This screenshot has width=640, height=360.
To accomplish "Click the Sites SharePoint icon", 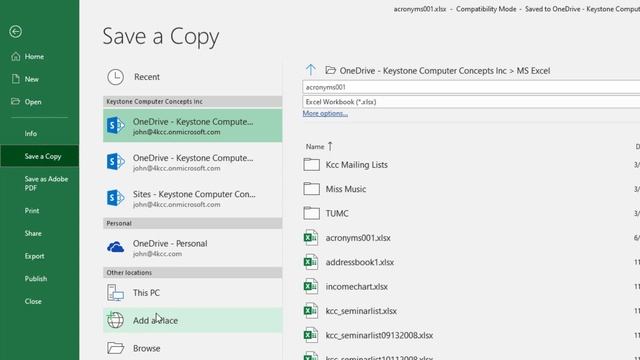I will coord(116,198).
